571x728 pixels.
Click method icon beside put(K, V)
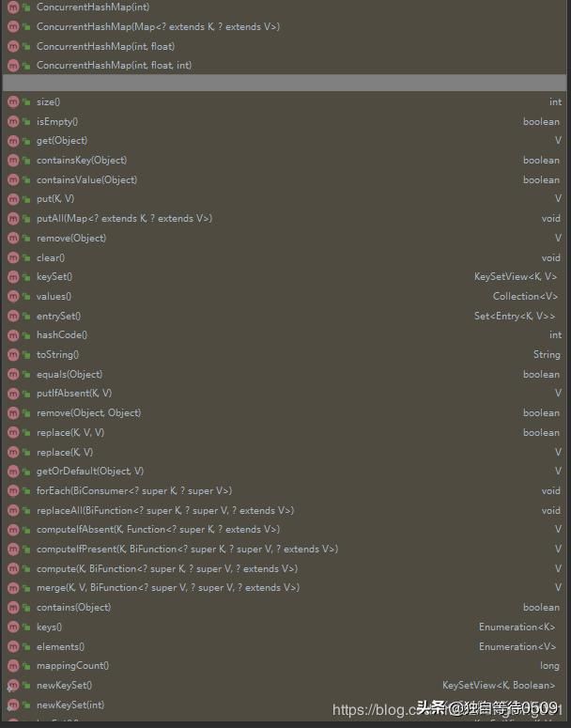(x=13, y=199)
